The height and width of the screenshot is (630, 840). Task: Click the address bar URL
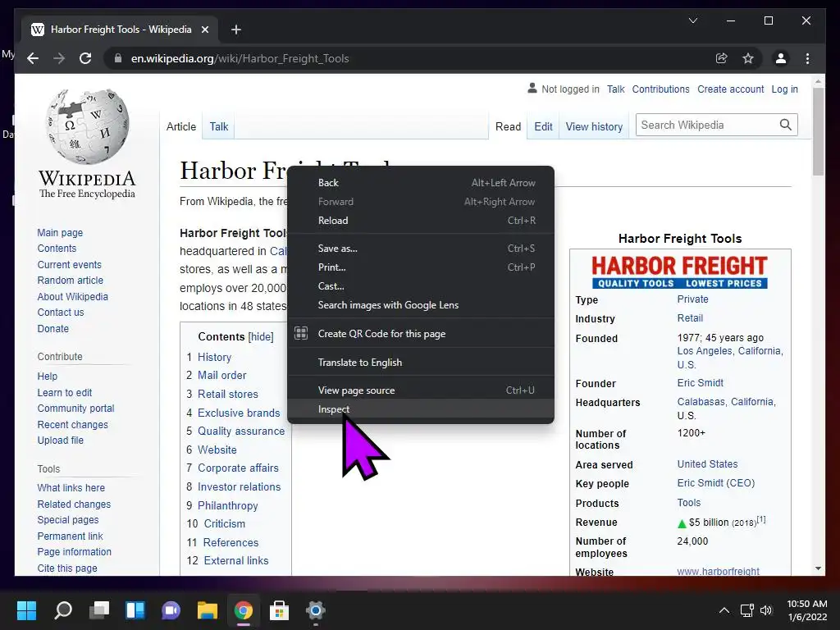pyautogui.click(x=240, y=58)
